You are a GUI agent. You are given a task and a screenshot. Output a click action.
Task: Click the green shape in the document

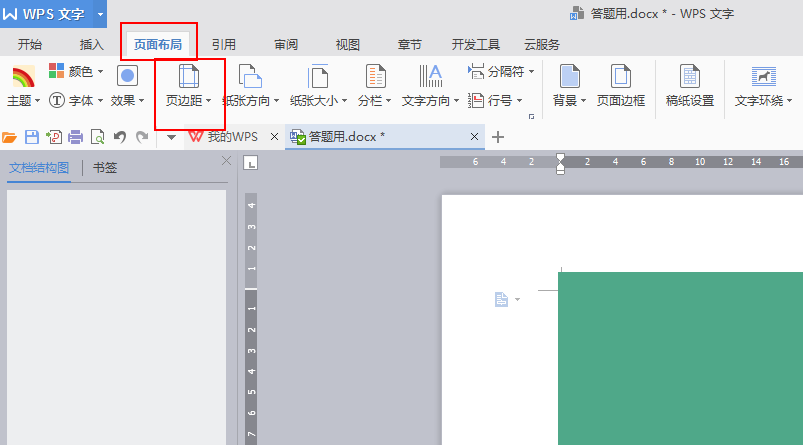[681, 358]
